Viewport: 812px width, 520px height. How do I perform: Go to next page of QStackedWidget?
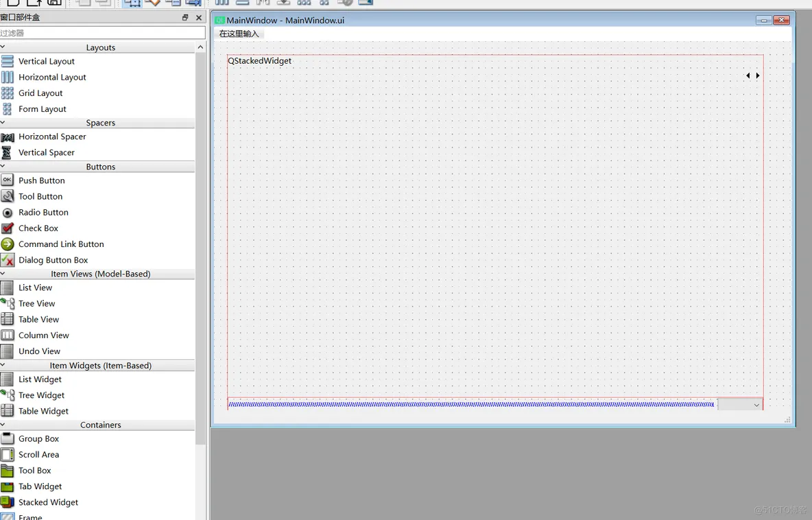(758, 75)
